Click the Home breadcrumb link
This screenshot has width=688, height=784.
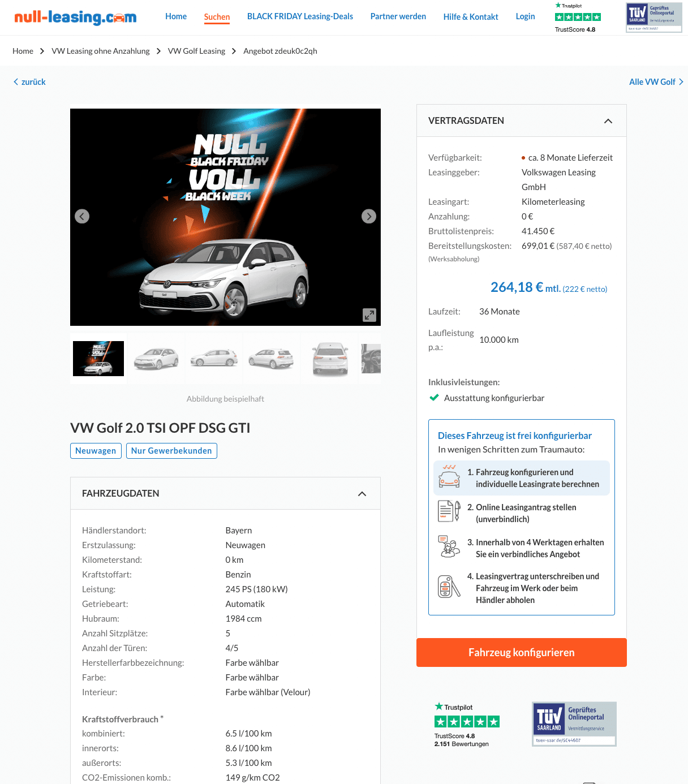[x=23, y=51]
